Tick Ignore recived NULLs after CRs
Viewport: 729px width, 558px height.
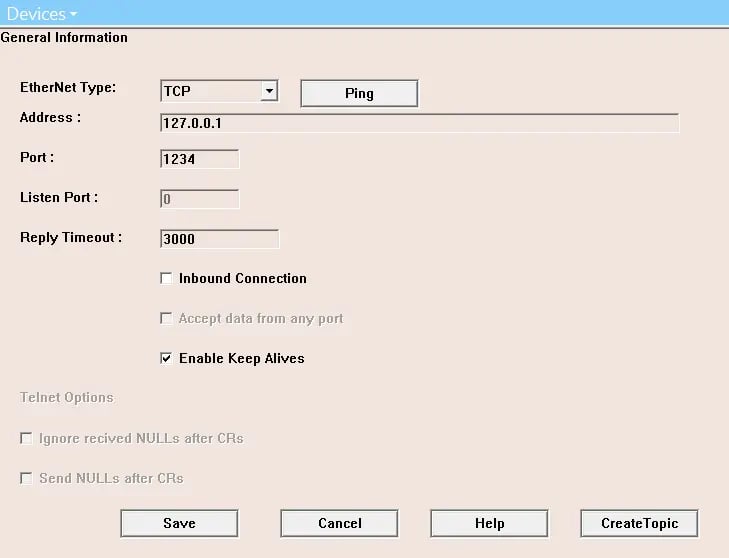click(x=26, y=438)
